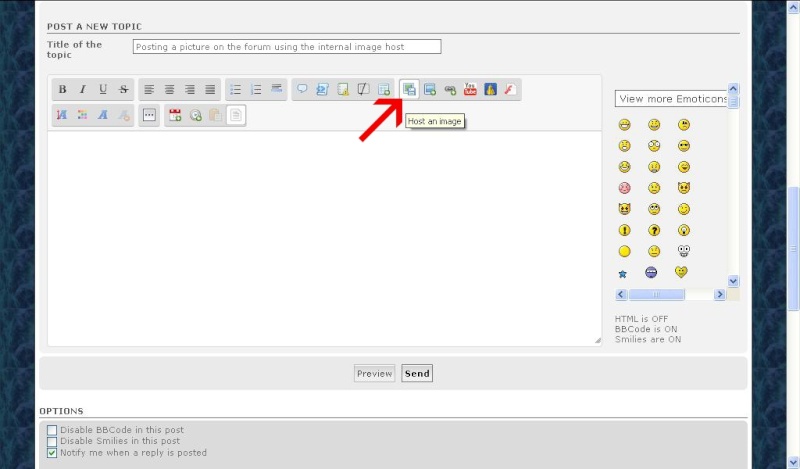This screenshot has height=469, width=800.
Task: Apply underline formatting
Action: pos(103,89)
